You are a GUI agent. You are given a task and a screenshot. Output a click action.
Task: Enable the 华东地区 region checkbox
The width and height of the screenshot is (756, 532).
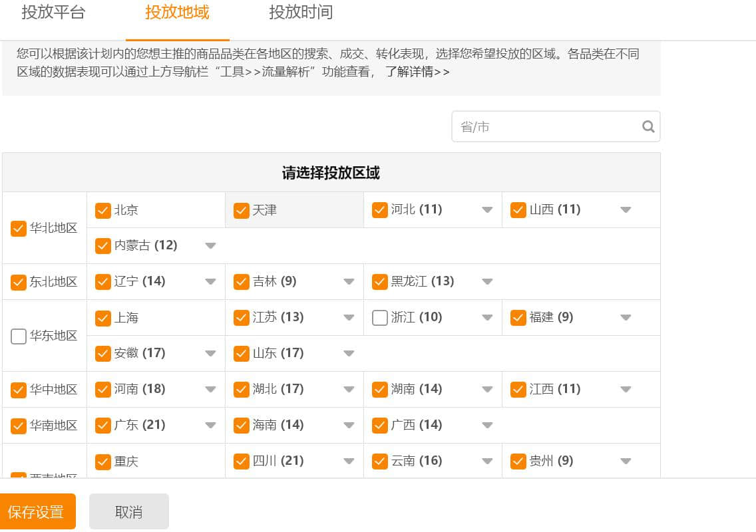19,336
